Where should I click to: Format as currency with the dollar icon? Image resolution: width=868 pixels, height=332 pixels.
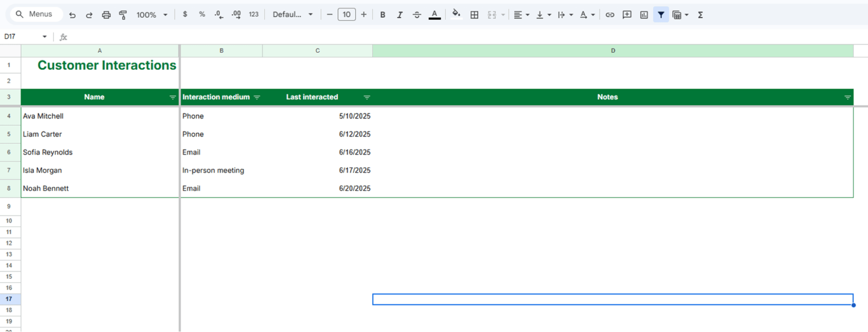point(185,14)
